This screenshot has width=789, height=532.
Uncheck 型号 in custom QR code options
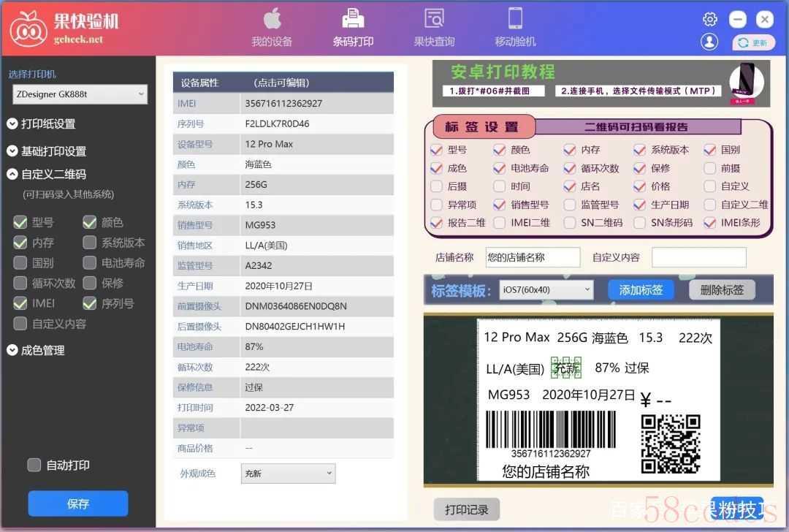[20, 222]
